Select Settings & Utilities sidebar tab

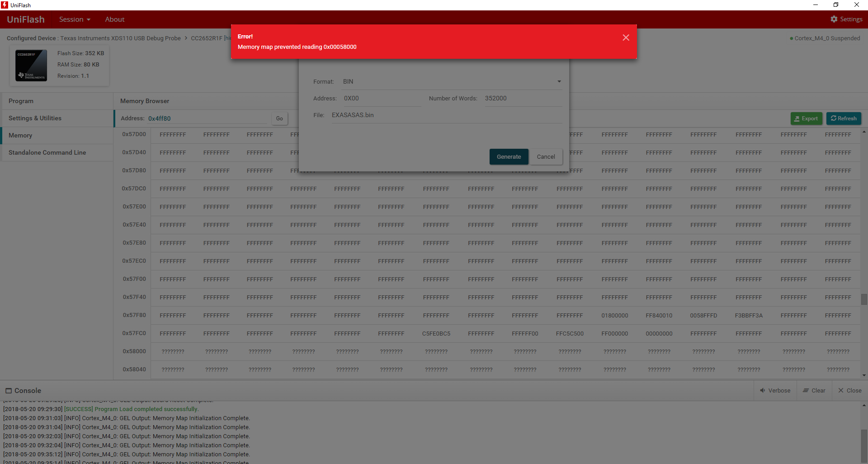point(57,118)
